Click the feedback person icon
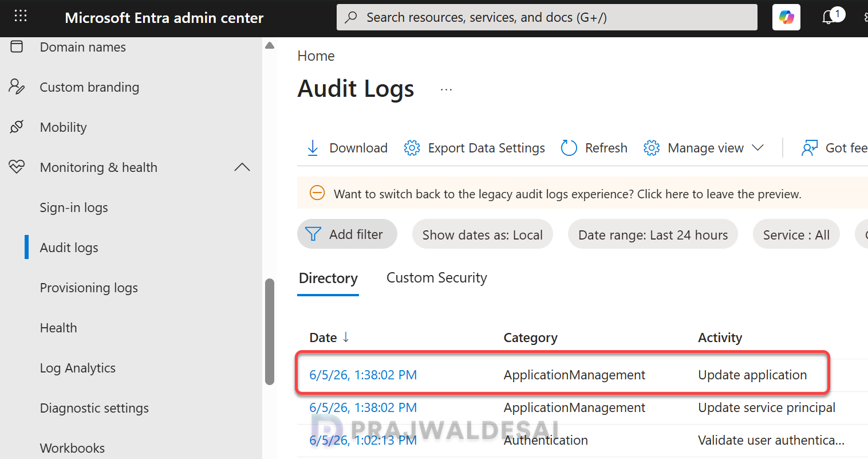Viewport: 868px width, 459px height. click(810, 148)
